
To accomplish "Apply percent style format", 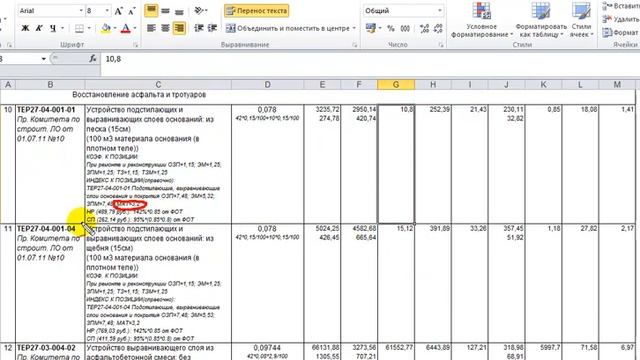I will tap(391, 28).
